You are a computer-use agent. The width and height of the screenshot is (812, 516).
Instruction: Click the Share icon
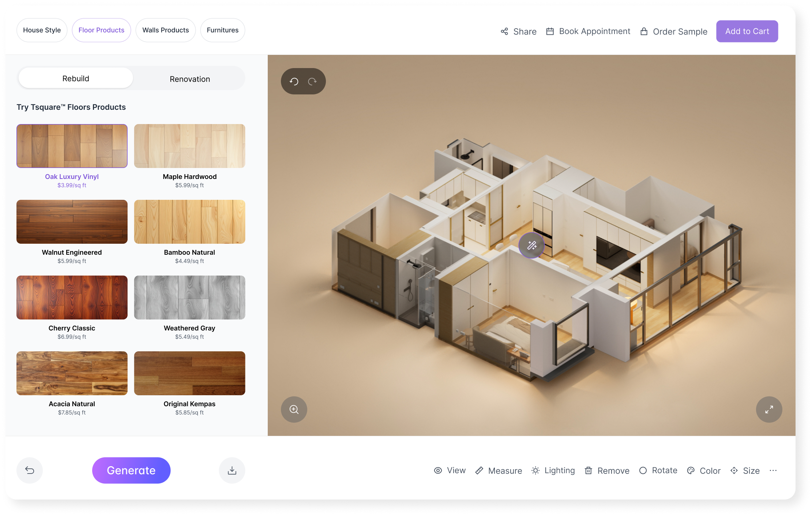[504, 31]
